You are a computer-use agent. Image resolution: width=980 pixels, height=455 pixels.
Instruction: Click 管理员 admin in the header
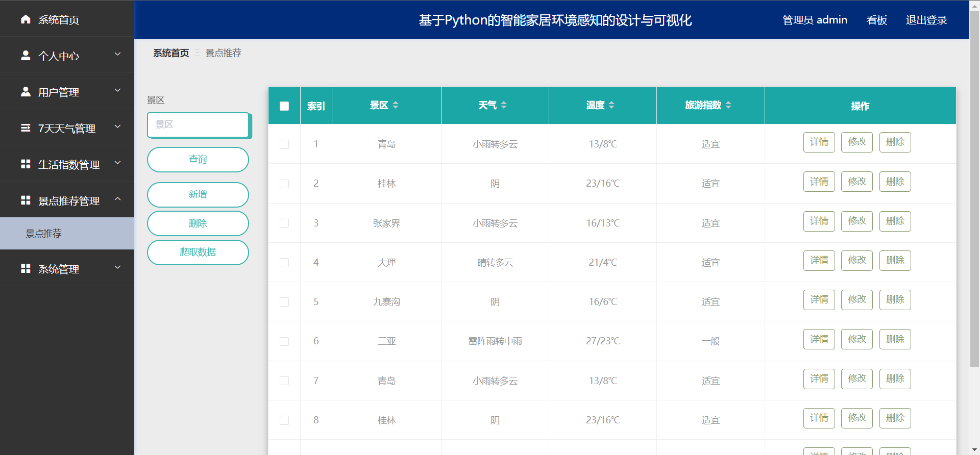815,20
